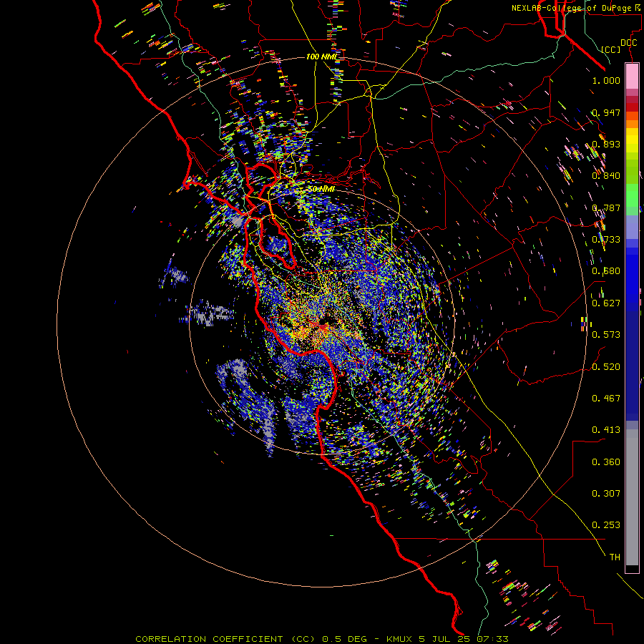644x644 pixels.
Task: Click the Correlation Coefficient caption at bottom
Action: 322,639
